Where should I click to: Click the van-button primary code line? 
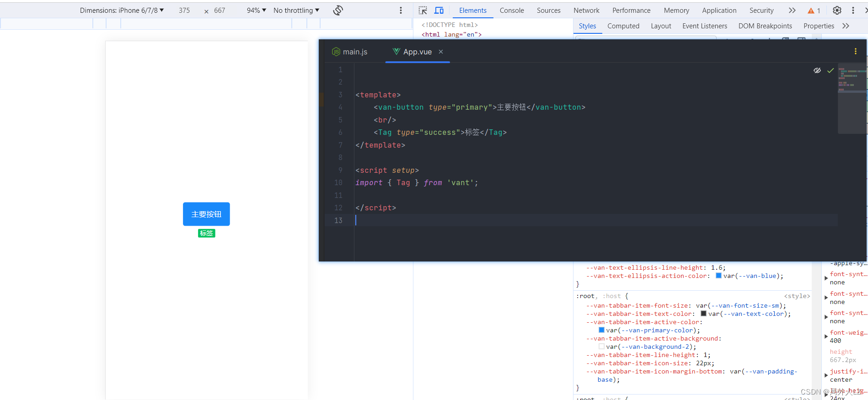479,107
